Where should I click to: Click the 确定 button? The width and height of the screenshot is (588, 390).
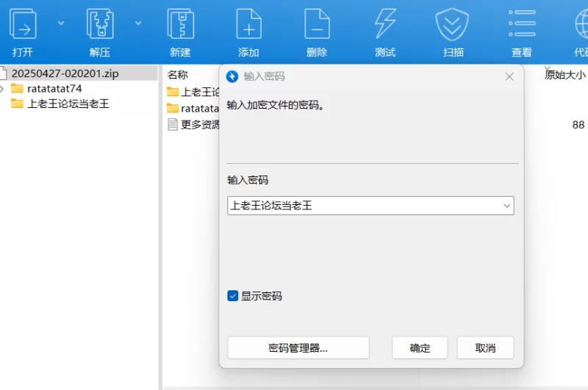[420, 348]
